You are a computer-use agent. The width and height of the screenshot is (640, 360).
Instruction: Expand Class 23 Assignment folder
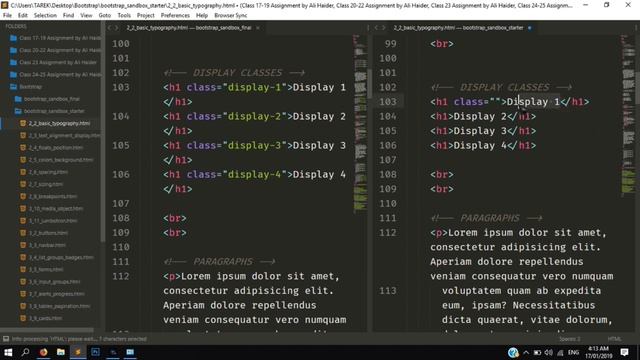[x=53, y=62]
